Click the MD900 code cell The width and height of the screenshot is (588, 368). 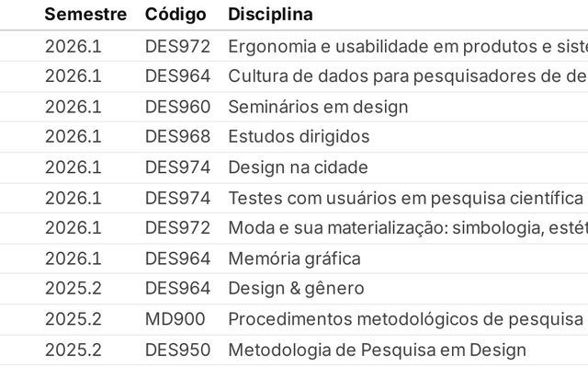point(175,319)
